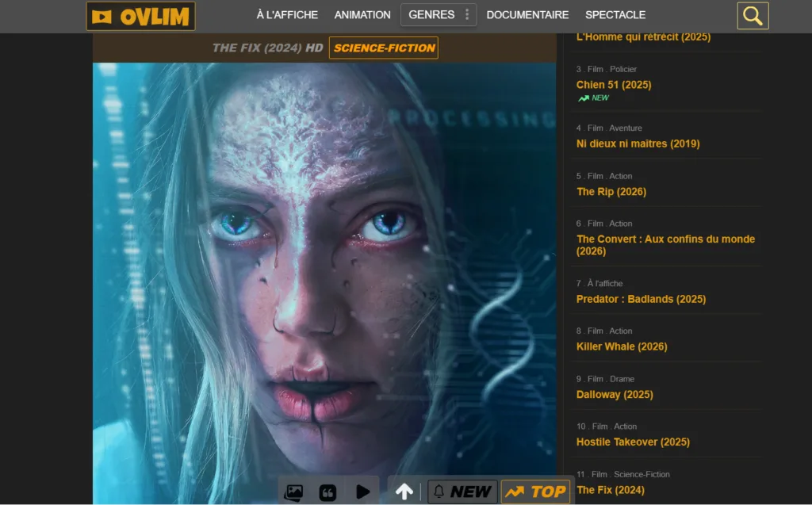Click the scroll-to-top arrow icon
Screen dimensions: 812x505
pos(404,492)
